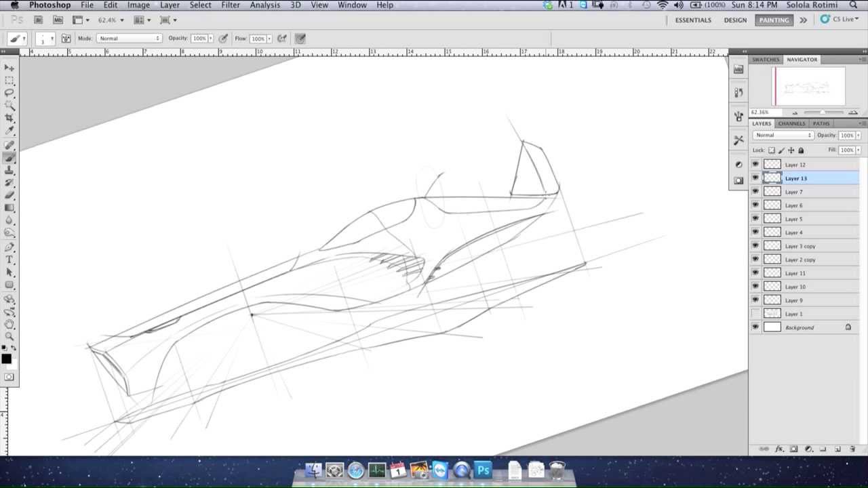This screenshot has width=868, height=488.
Task: Select the Eyedropper tool
Action: (9, 131)
